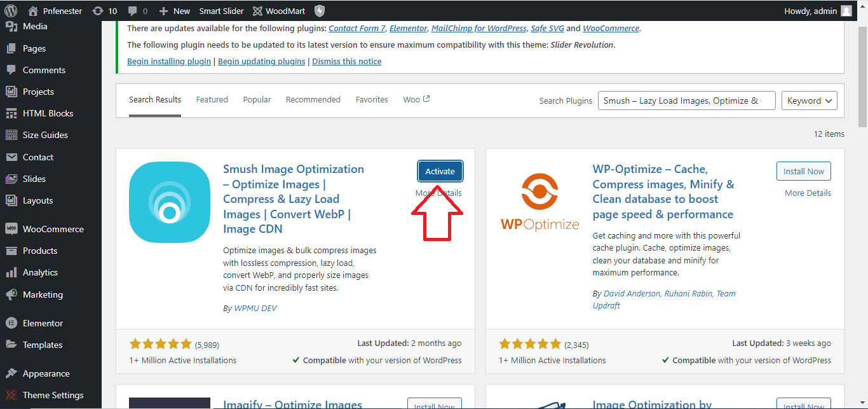This screenshot has width=868, height=409.
Task: Dismiss this notice link
Action: click(x=347, y=62)
